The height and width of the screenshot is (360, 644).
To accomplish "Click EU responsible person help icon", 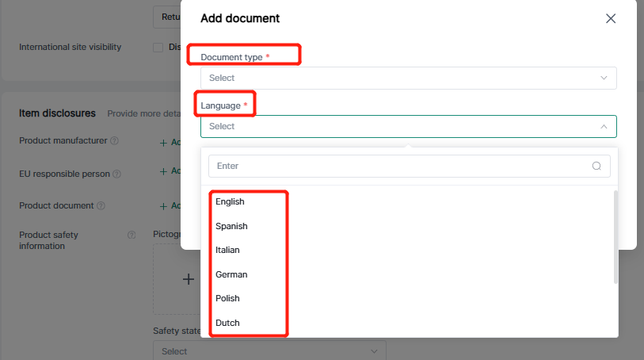I will coord(117,174).
